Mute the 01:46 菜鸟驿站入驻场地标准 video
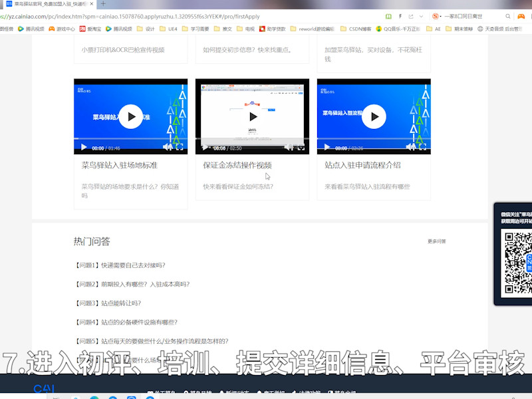 click(x=168, y=147)
